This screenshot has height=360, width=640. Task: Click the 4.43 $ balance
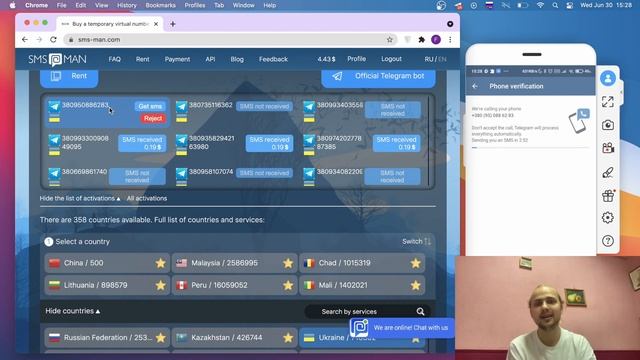coord(326,59)
